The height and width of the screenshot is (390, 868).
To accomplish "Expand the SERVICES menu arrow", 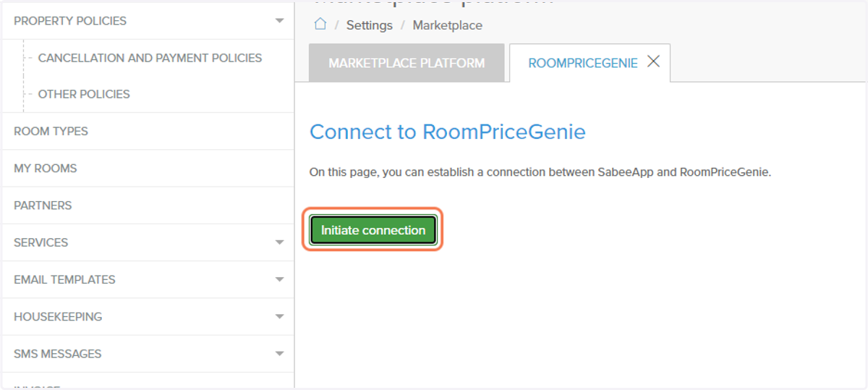I will pos(280,242).
